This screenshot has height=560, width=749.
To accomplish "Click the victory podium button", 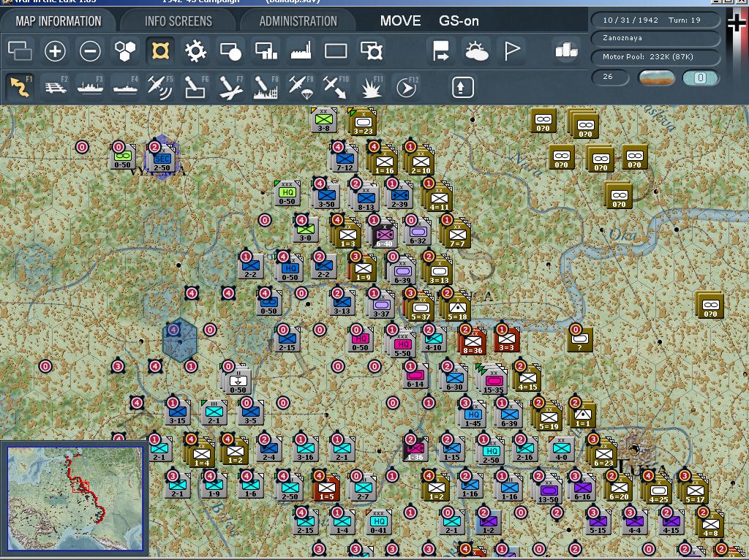I will click(x=567, y=50).
